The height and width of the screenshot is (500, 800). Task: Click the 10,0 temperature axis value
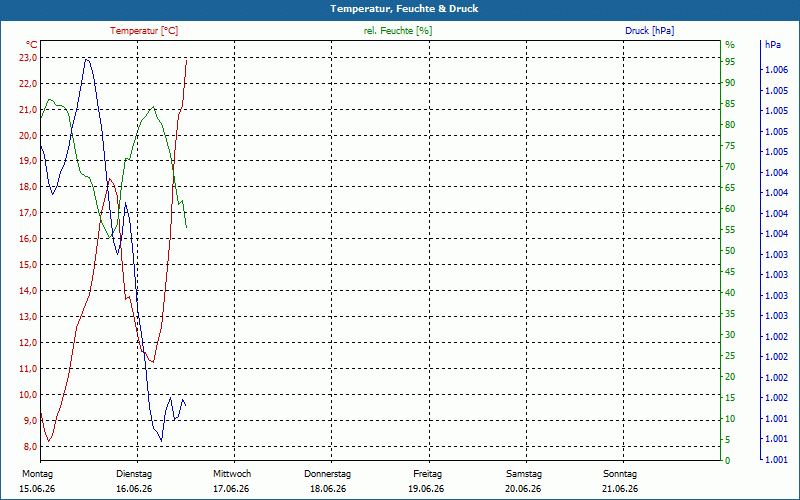[x=28, y=395]
